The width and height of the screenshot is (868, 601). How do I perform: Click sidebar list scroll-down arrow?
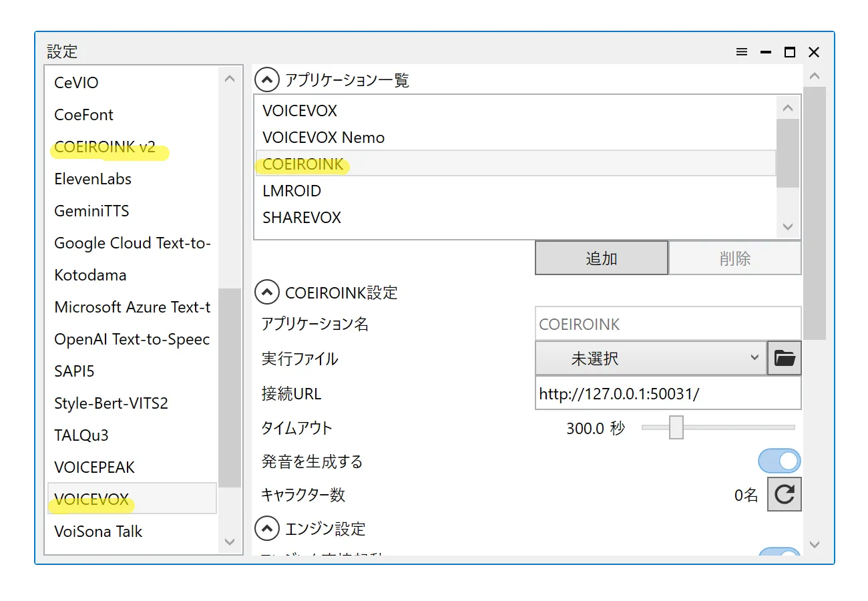230,542
